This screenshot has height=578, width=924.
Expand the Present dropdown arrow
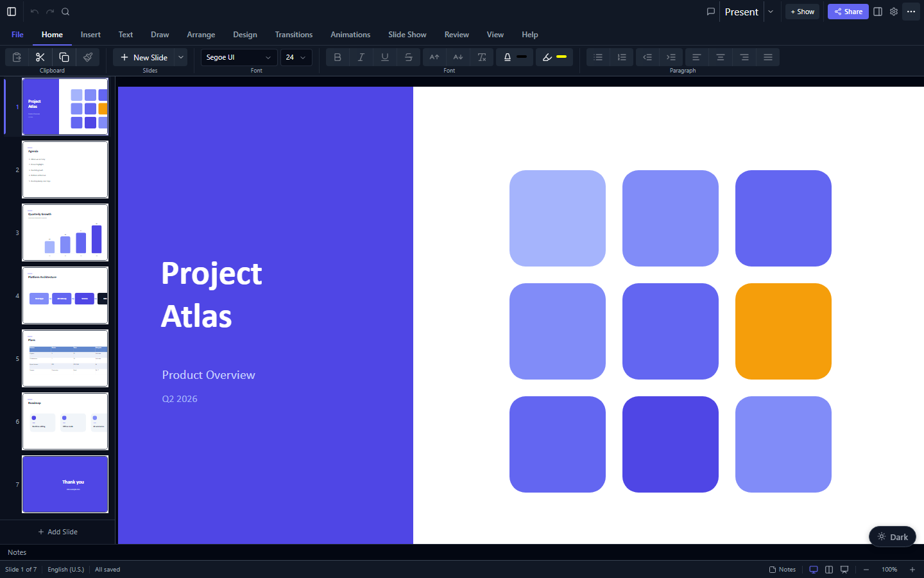(771, 12)
